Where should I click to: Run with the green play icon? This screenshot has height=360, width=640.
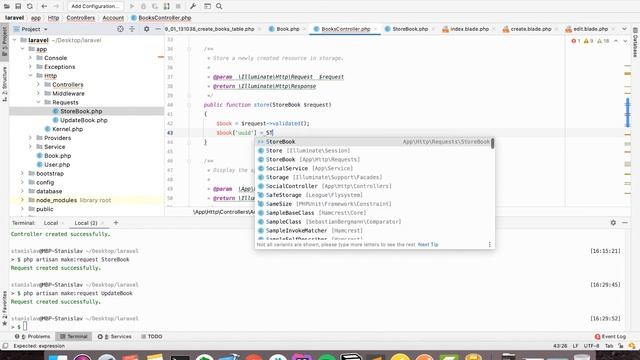tap(132, 6)
